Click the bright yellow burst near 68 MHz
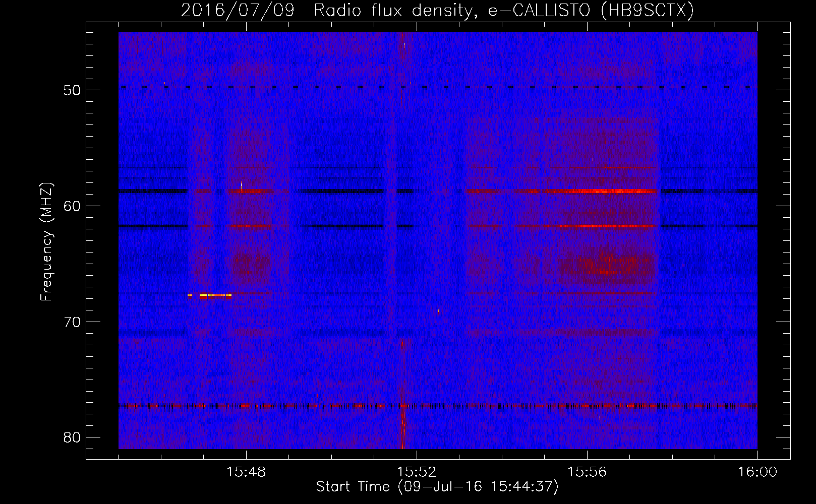 [210, 296]
